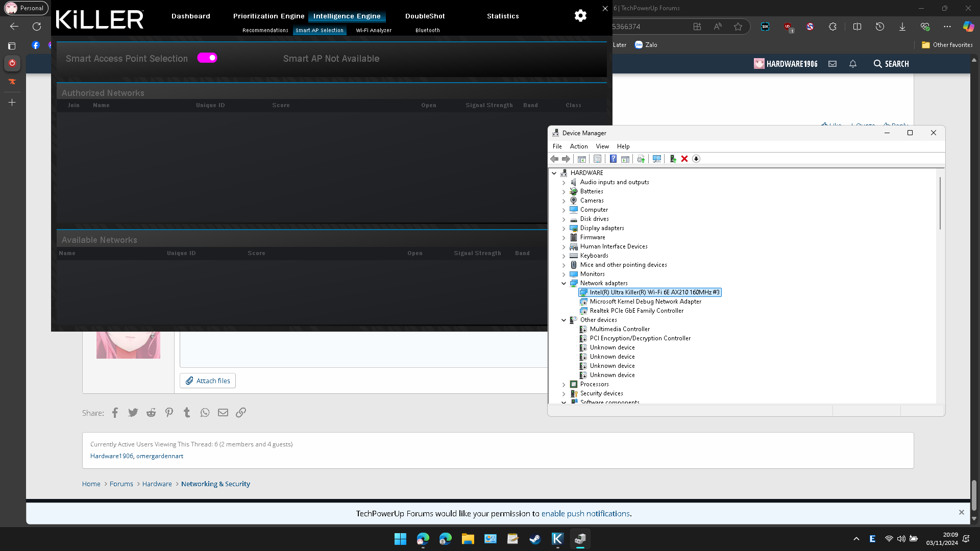Open Killer app from Windows taskbar
The height and width of the screenshot is (551, 980).
click(557, 539)
